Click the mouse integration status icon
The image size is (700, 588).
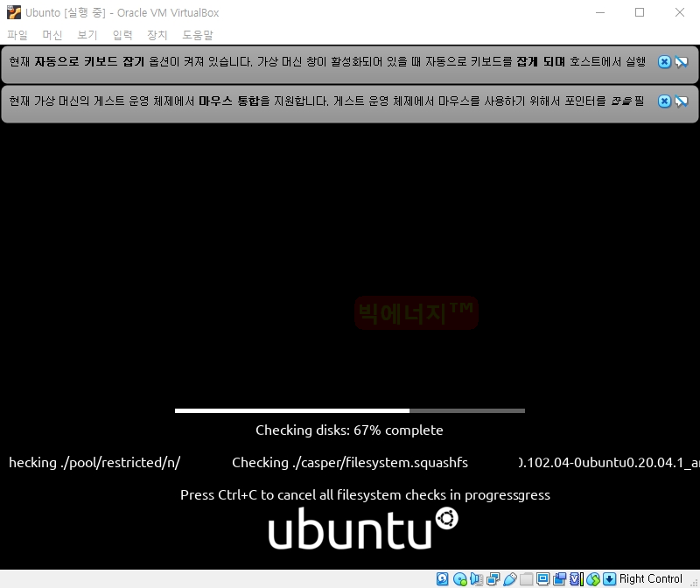pos(593,579)
